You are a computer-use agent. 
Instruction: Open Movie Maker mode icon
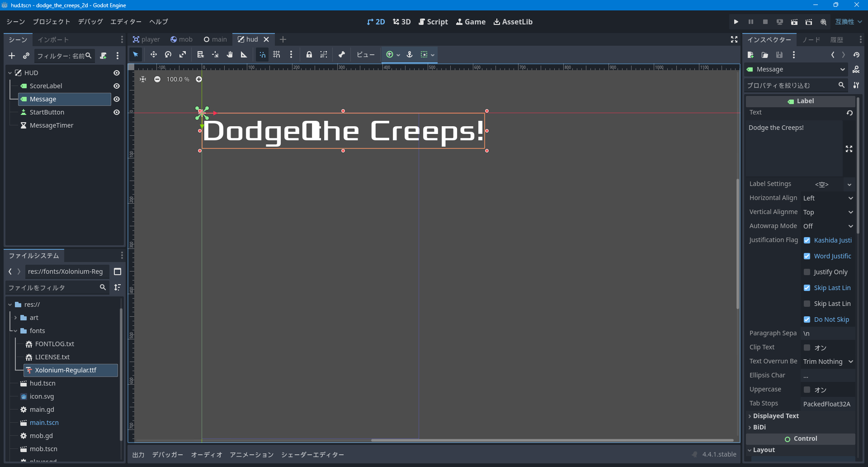[823, 22]
